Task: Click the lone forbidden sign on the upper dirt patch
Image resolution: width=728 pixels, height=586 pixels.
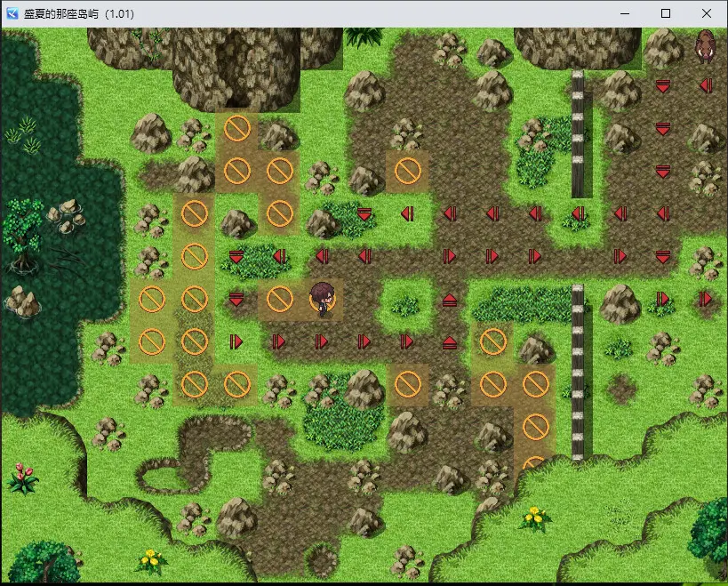Action: point(408,171)
